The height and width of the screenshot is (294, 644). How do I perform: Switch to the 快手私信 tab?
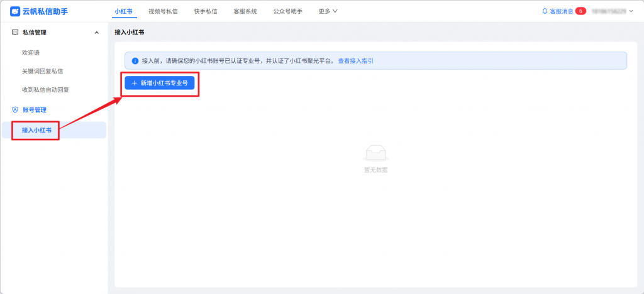205,11
